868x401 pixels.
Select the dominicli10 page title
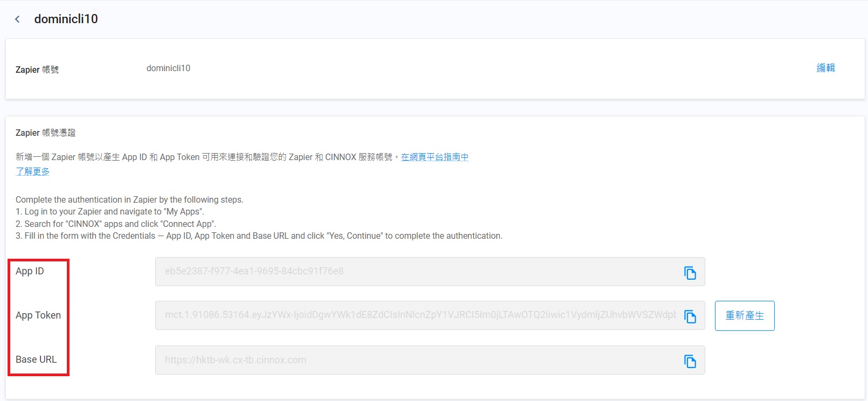point(66,19)
